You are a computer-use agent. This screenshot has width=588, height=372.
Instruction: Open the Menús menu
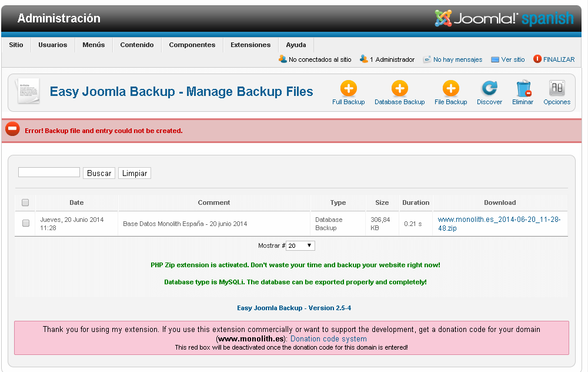coord(93,45)
